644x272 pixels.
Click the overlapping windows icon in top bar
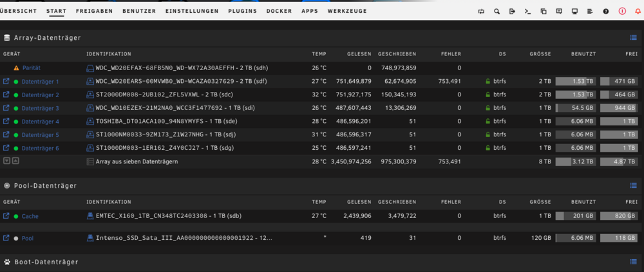(544, 12)
